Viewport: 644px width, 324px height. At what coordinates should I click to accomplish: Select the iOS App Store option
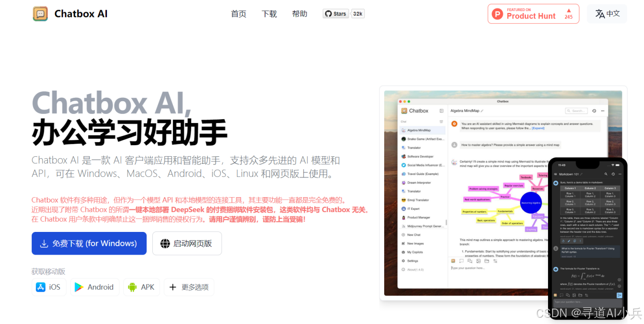click(49, 287)
